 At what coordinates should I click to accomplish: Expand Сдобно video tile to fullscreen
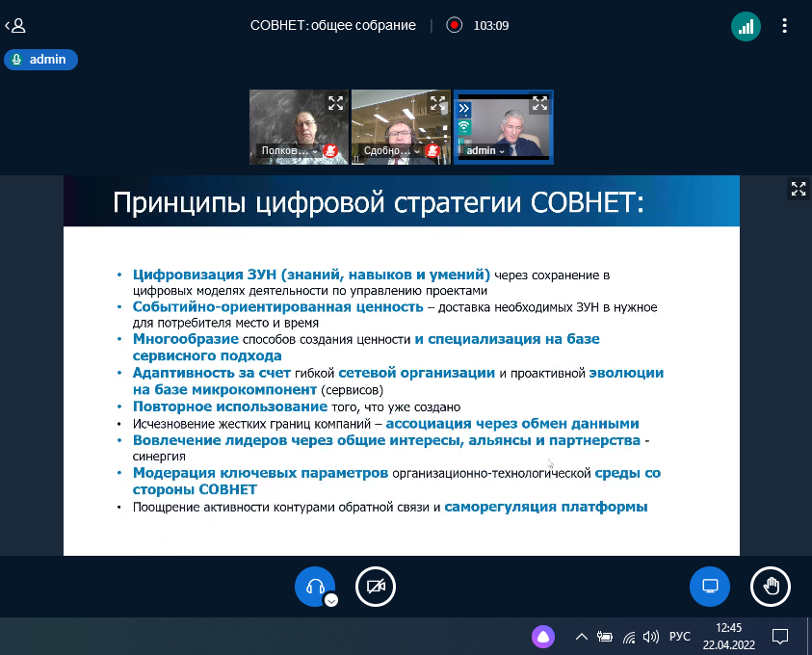pos(437,102)
